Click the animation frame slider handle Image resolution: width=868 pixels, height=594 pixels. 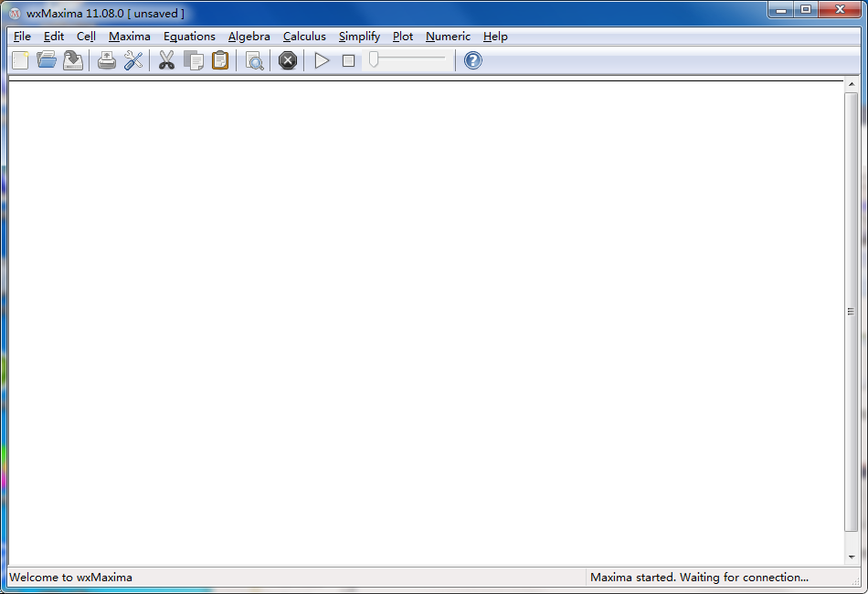click(374, 60)
